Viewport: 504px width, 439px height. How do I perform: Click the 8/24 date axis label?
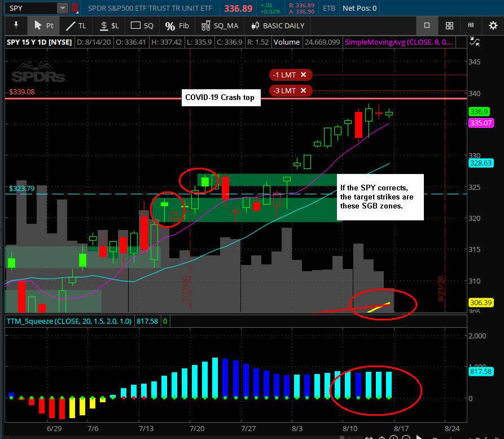(452, 429)
